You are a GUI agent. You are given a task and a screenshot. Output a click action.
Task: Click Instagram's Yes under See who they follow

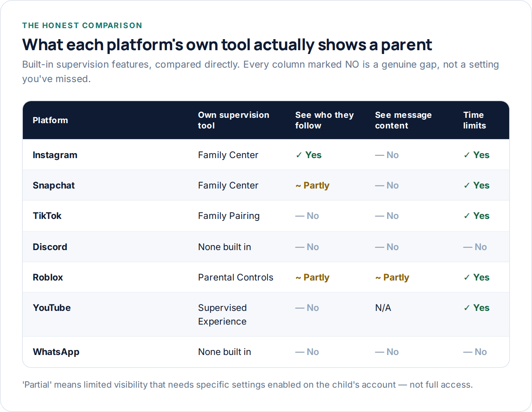coord(309,155)
